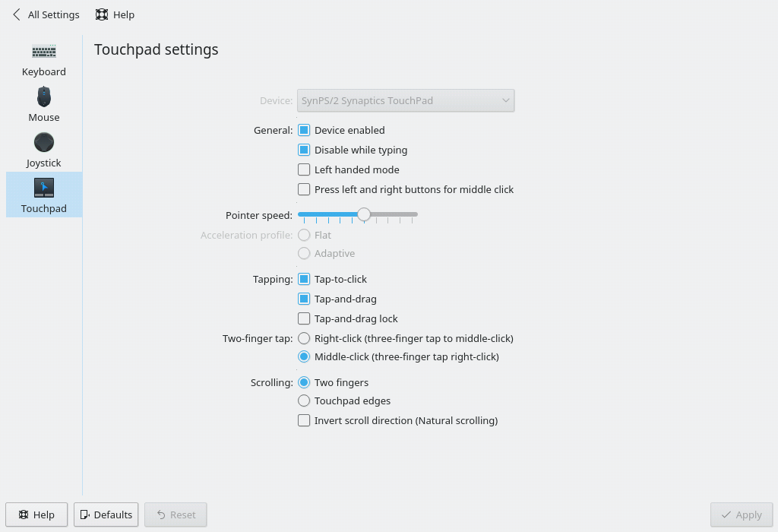Select the Mouse icon in sidebar
Image resolution: width=778 pixels, height=532 pixels.
pos(44,97)
